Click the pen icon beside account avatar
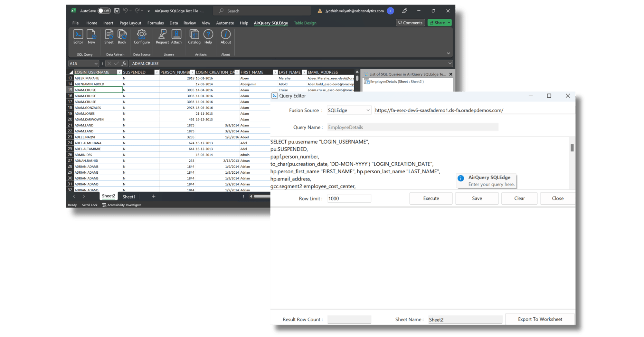This screenshot has width=644, height=337. tap(405, 11)
